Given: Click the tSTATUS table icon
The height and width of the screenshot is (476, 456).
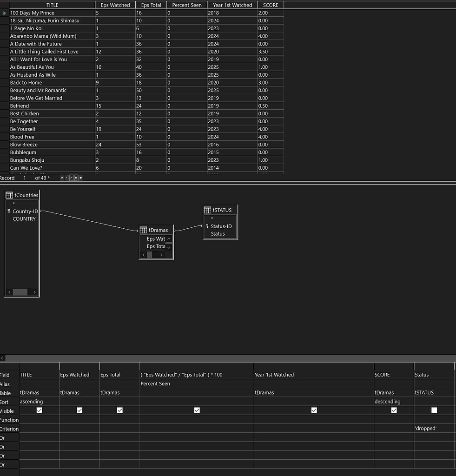Looking at the screenshot, I should 207,210.
